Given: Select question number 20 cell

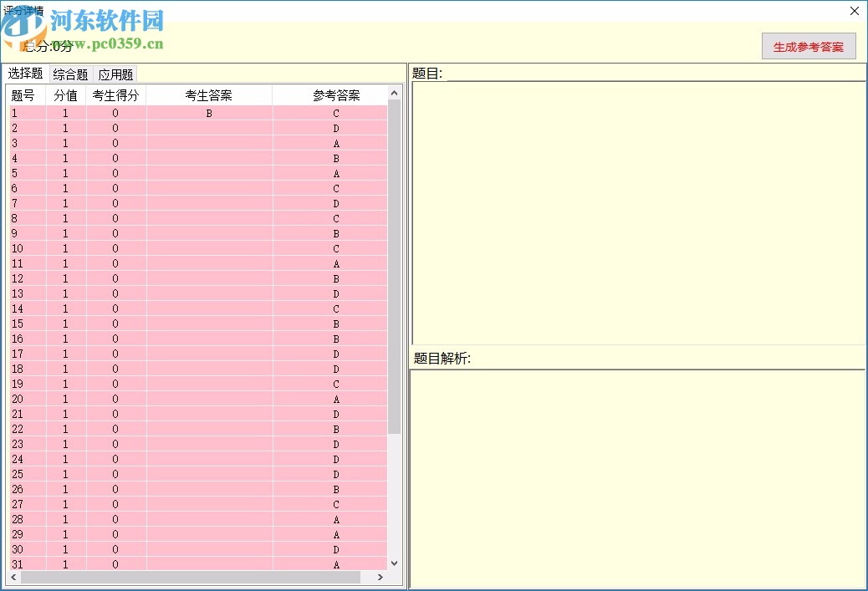Looking at the screenshot, I should pyautogui.click(x=28, y=399).
